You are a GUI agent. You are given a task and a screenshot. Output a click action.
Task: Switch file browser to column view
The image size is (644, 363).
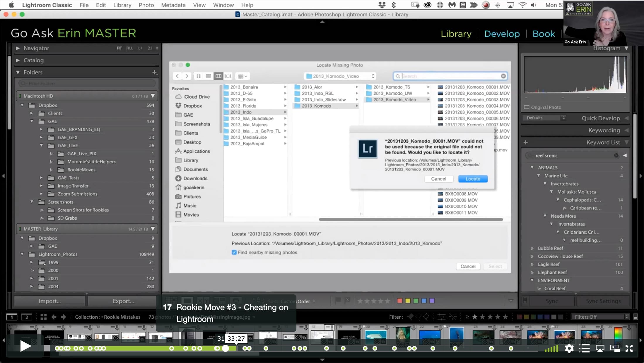pos(218,76)
